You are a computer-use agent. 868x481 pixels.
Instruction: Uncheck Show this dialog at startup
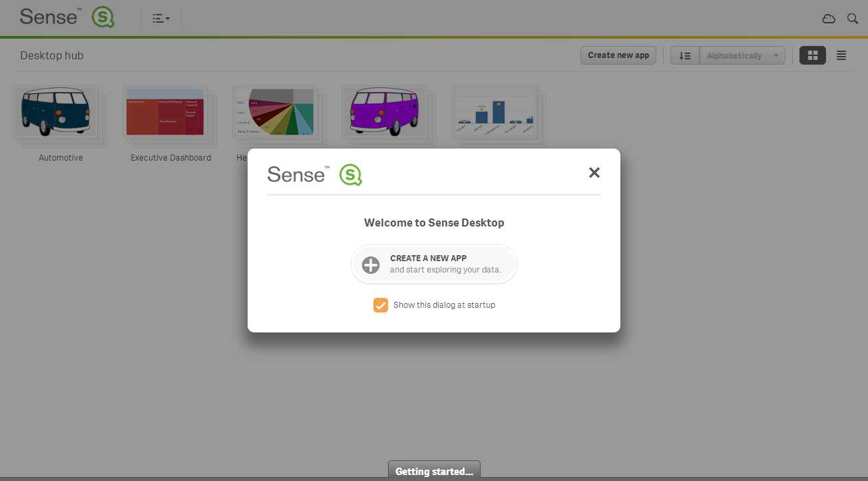point(381,305)
